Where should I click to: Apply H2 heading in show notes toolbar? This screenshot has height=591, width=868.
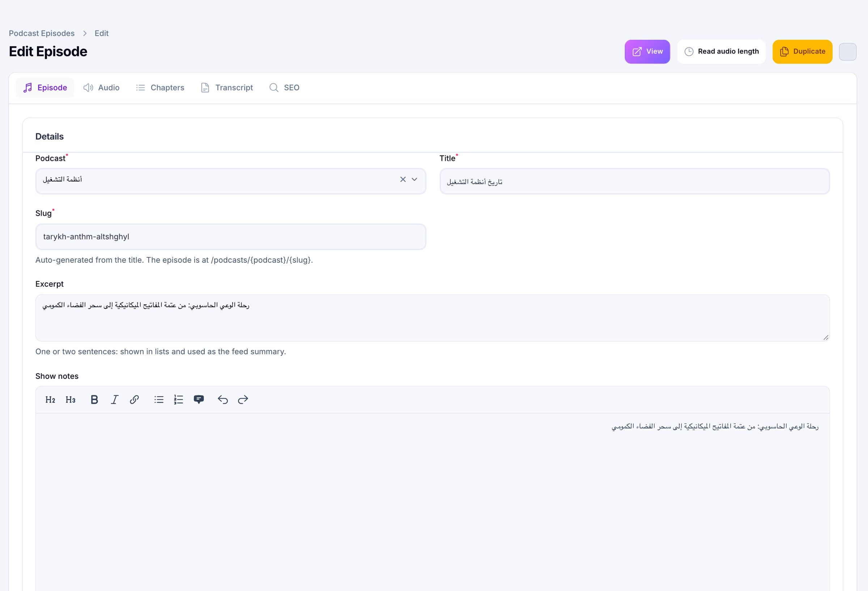coord(50,399)
